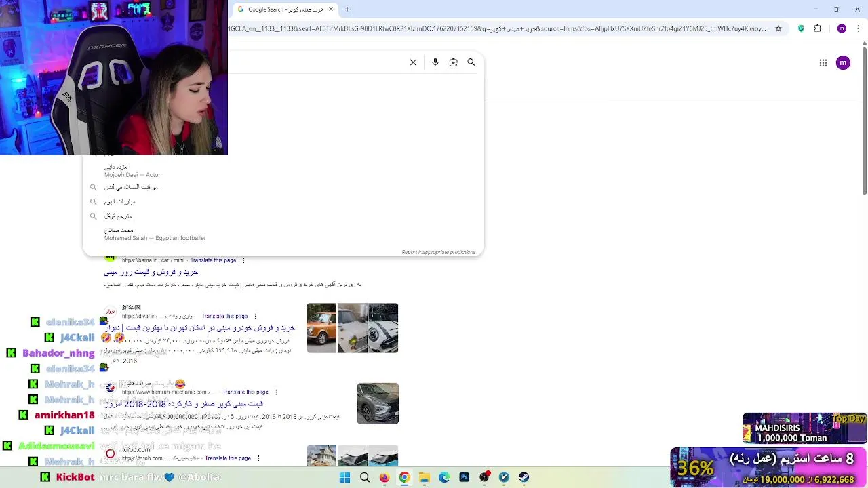The width and height of the screenshot is (868, 488).
Task: Select the Mohamed Salah — Egyptian footballer suggestion
Action: 283,234
